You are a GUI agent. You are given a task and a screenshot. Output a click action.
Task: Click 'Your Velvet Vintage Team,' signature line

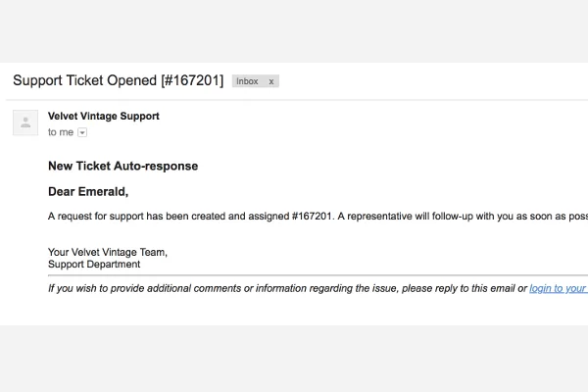coord(108,252)
